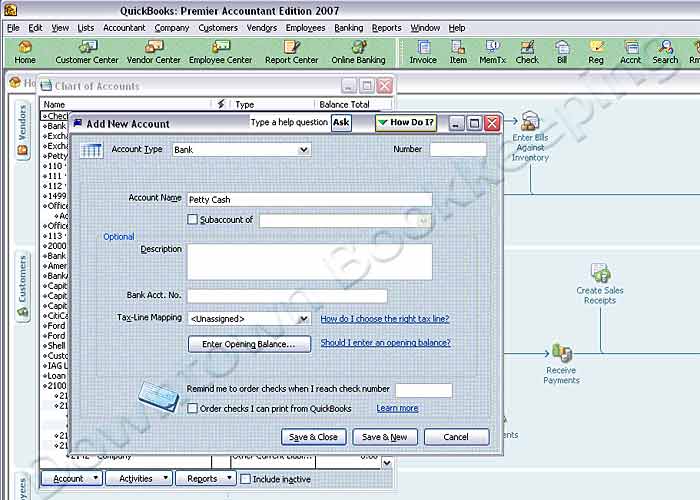Open the Account dropdown button
Screen dimensions: 700x500
[x=71, y=479]
